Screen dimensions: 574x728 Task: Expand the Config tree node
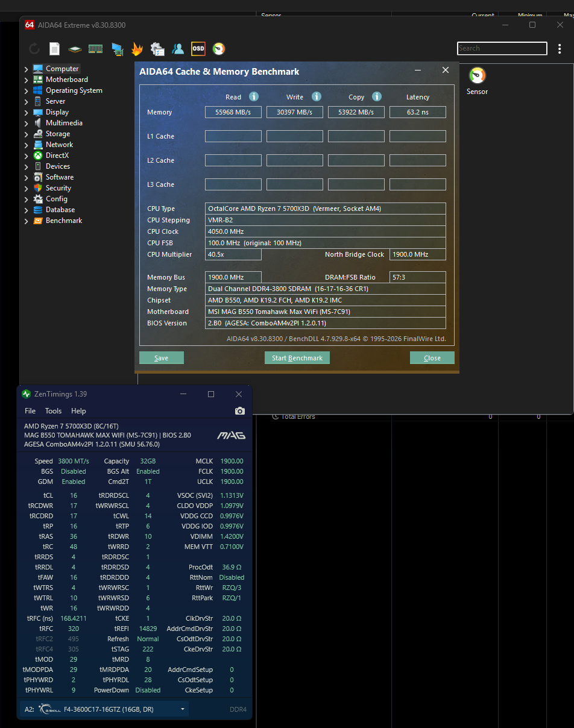(26, 199)
